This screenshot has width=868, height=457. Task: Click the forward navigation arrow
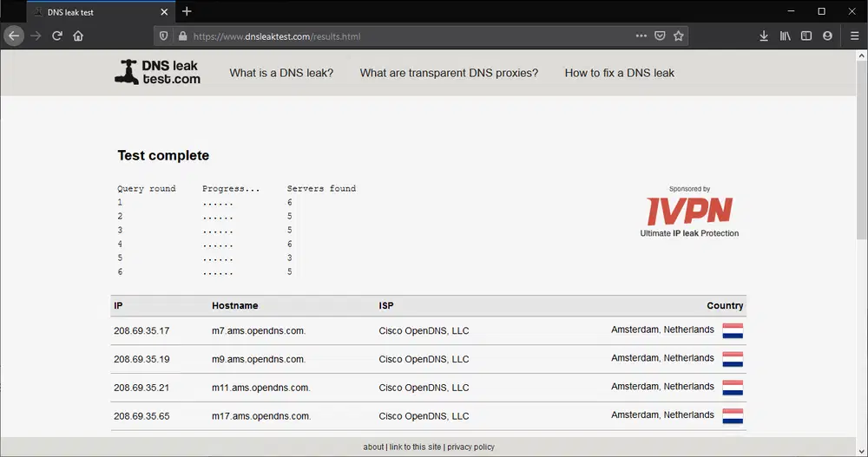(x=36, y=36)
